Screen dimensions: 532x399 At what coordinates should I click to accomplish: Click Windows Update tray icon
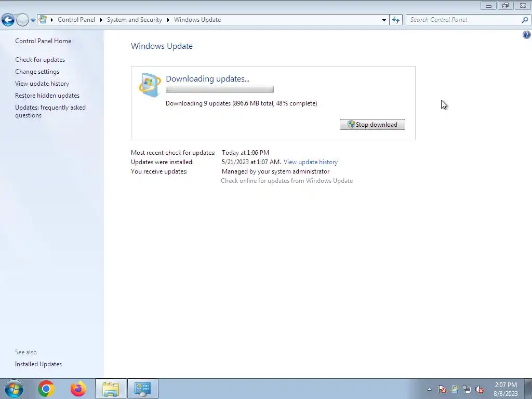click(x=455, y=389)
